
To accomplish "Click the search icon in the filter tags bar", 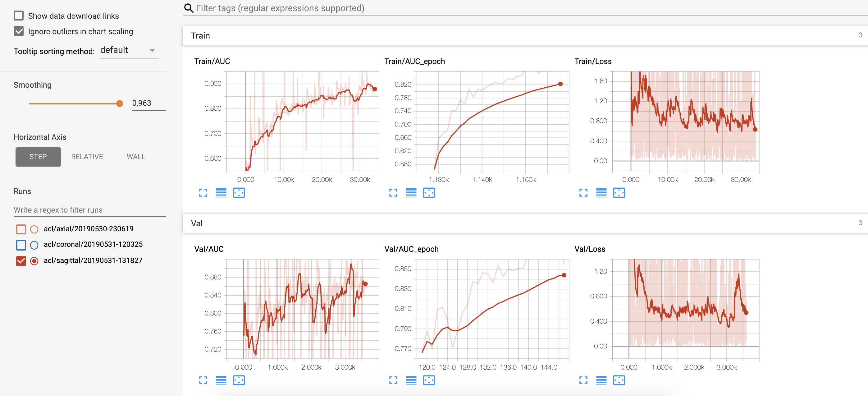I will click(x=189, y=8).
